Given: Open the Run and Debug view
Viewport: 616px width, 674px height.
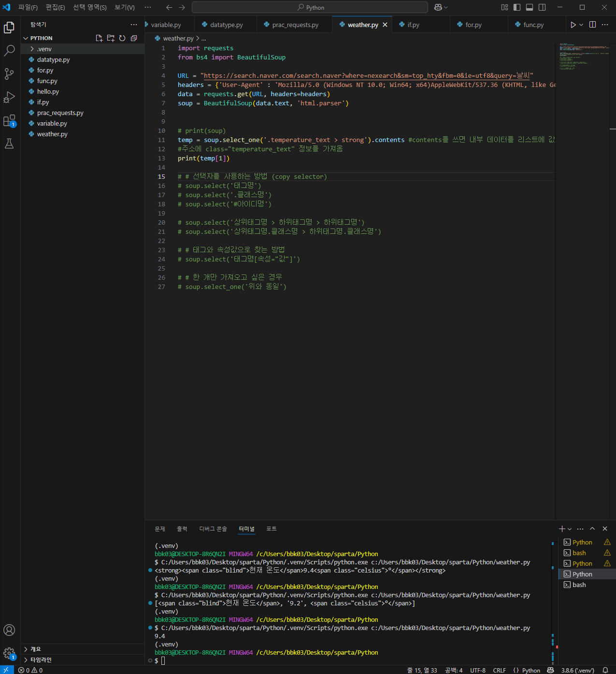Looking at the screenshot, I should pos(9,97).
